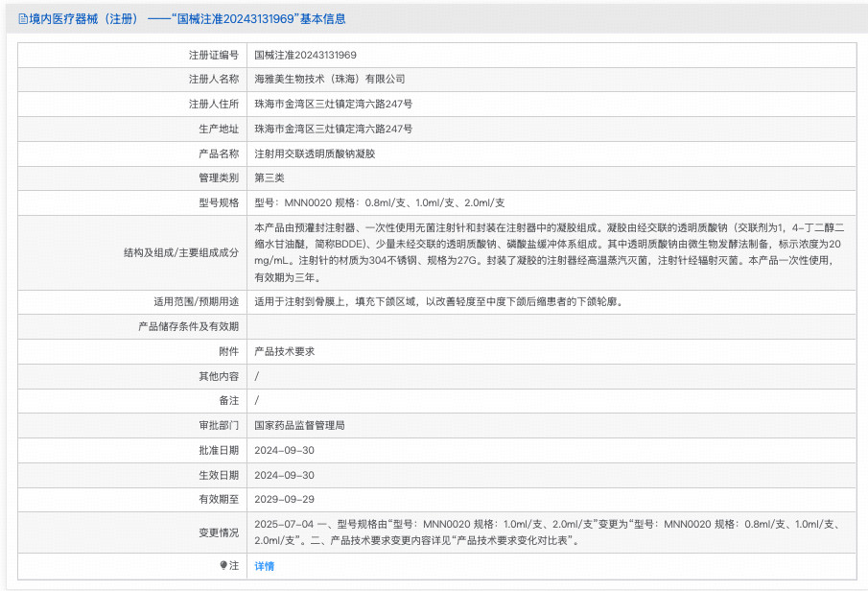
Task: Click the 生产地址 row label
Action: coord(221,129)
